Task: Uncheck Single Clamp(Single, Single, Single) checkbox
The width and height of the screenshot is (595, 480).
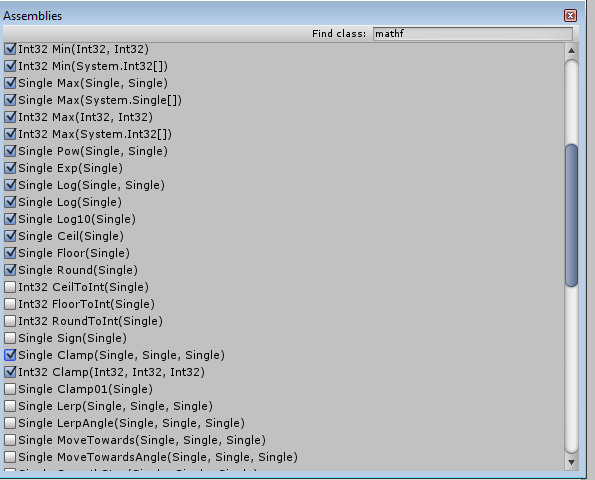Action: (x=10, y=355)
